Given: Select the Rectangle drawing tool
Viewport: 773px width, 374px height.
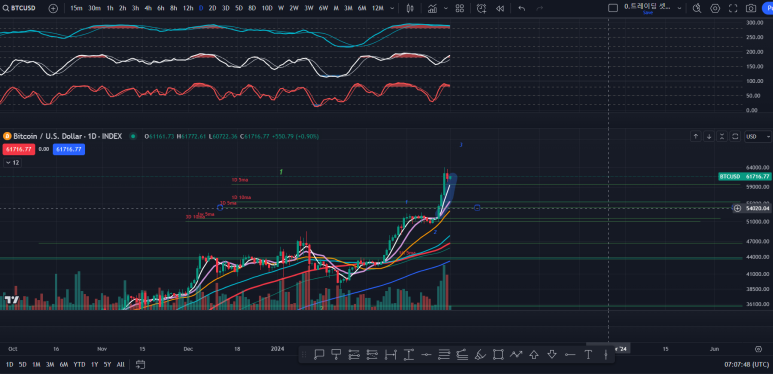Looking at the screenshot, I should click(498, 354).
